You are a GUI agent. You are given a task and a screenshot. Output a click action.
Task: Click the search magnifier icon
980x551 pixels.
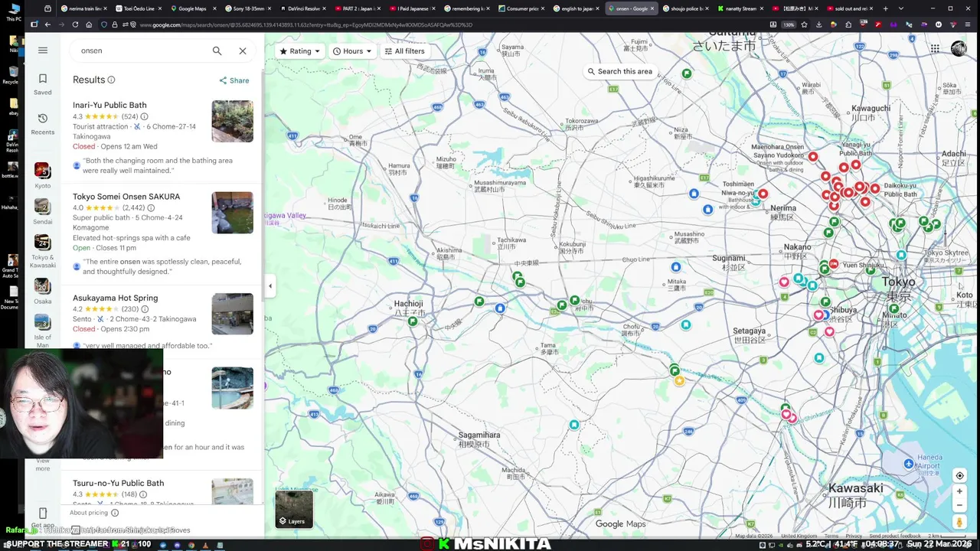pyautogui.click(x=217, y=51)
